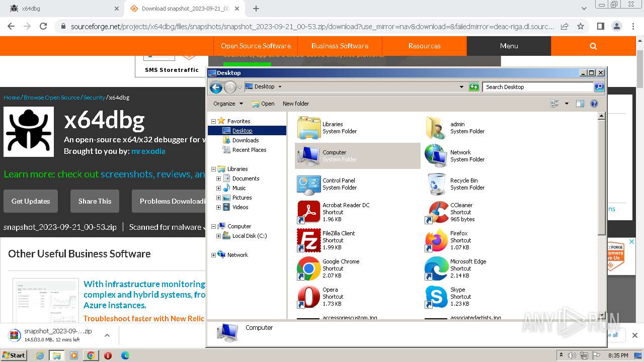644x362 pixels.
Task: Open Explorer help question mark
Action: point(594,104)
